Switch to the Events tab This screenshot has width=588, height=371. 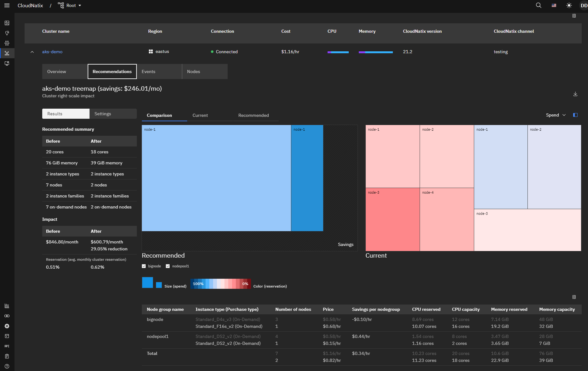click(148, 71)
